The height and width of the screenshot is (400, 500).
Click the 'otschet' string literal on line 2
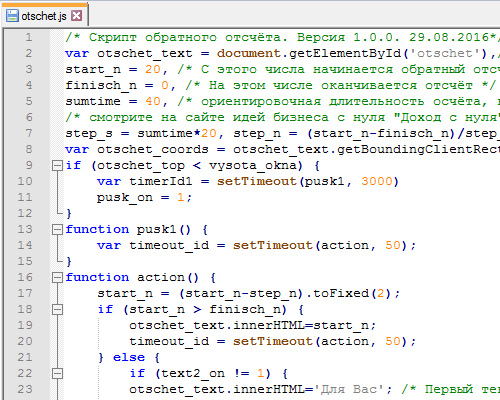click(445, 53)
